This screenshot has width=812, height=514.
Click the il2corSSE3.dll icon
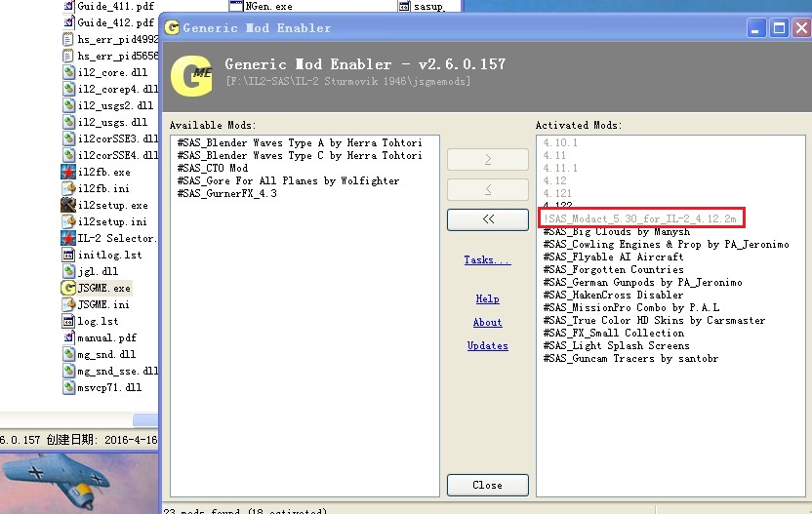[x=68, y=138]
